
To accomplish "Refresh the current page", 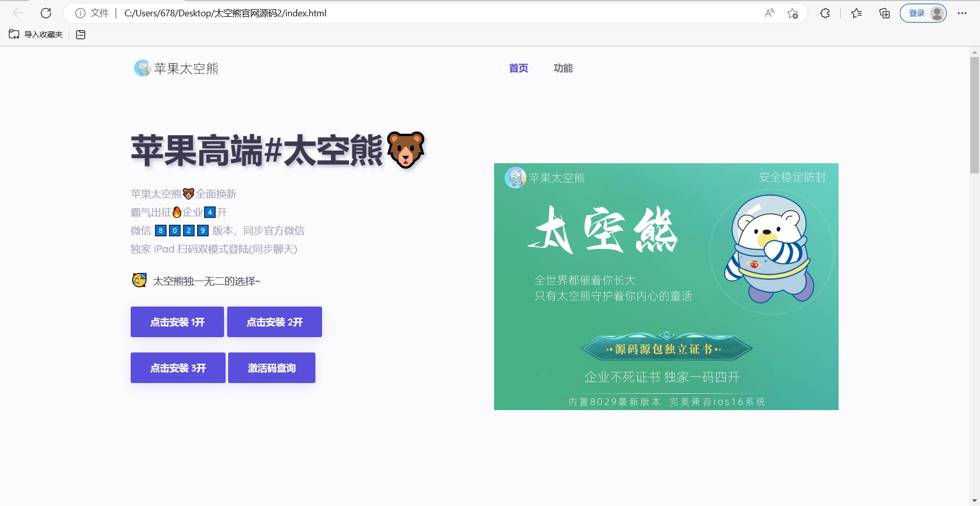I will (x=46, y=13).
